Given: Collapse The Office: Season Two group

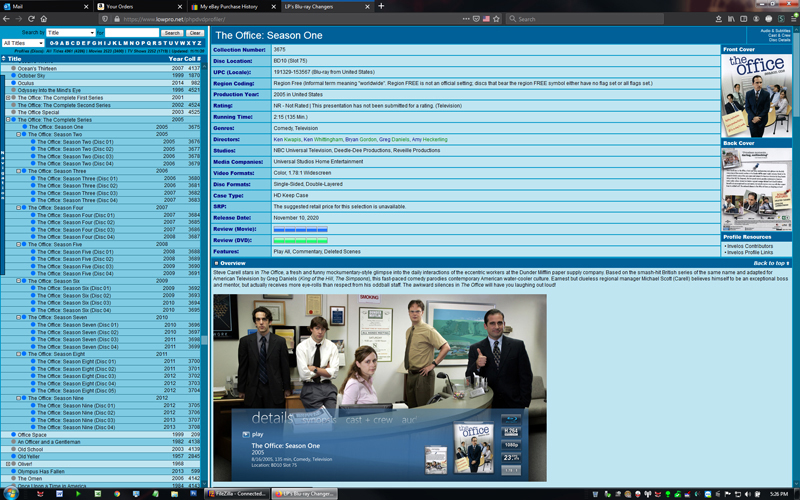Looking at the screenshot, I should [18, 134].
